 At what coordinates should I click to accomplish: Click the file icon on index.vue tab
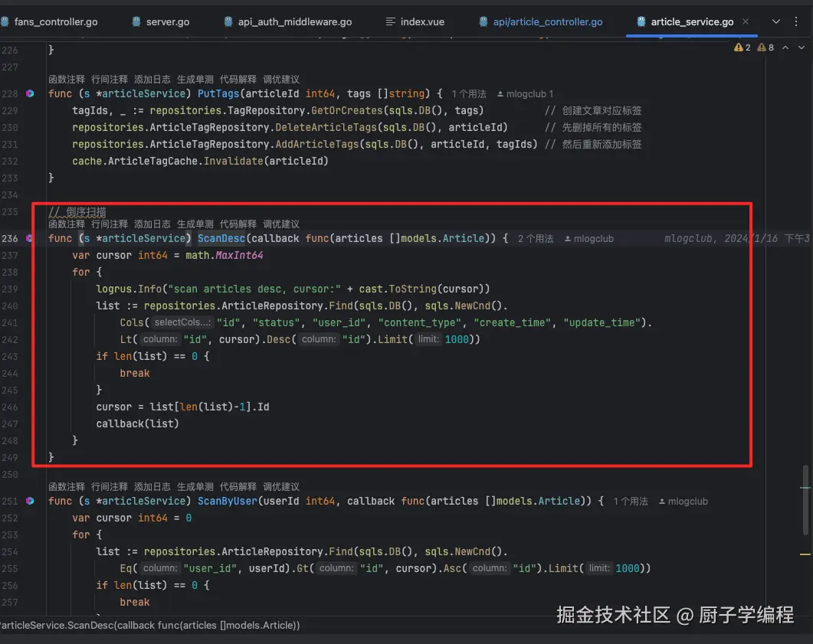(x=391, y=21)
